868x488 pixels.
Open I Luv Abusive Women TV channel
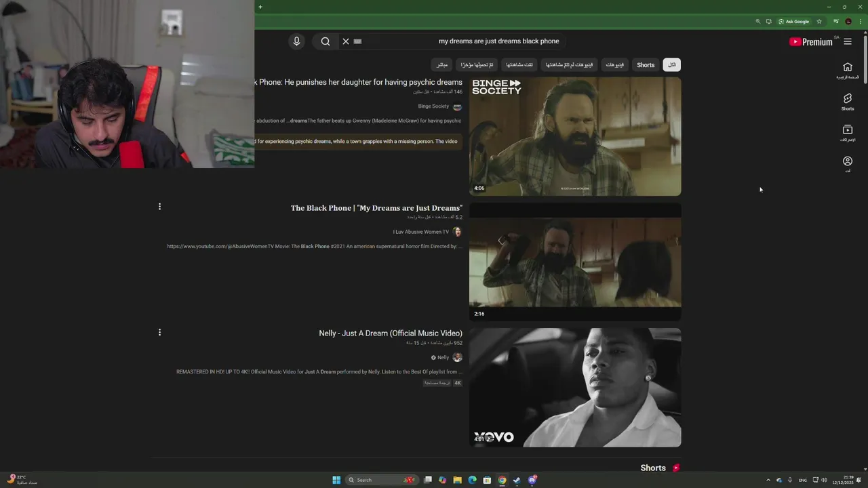click(x=421, y=232)
